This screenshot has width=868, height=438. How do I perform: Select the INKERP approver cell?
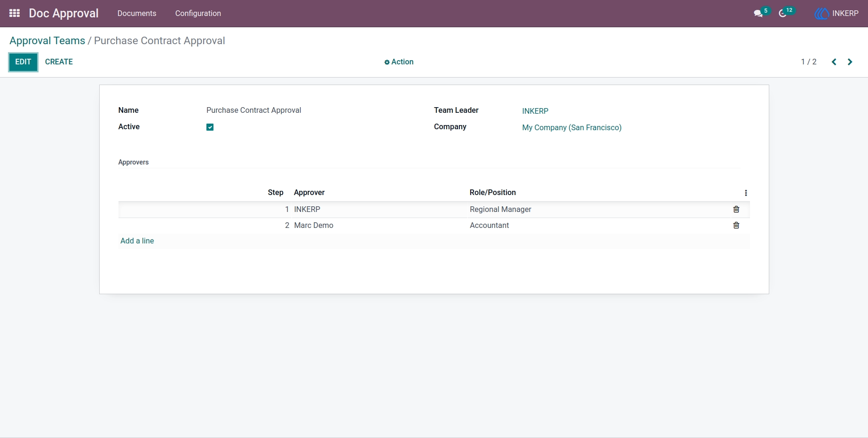click(378, 210)
